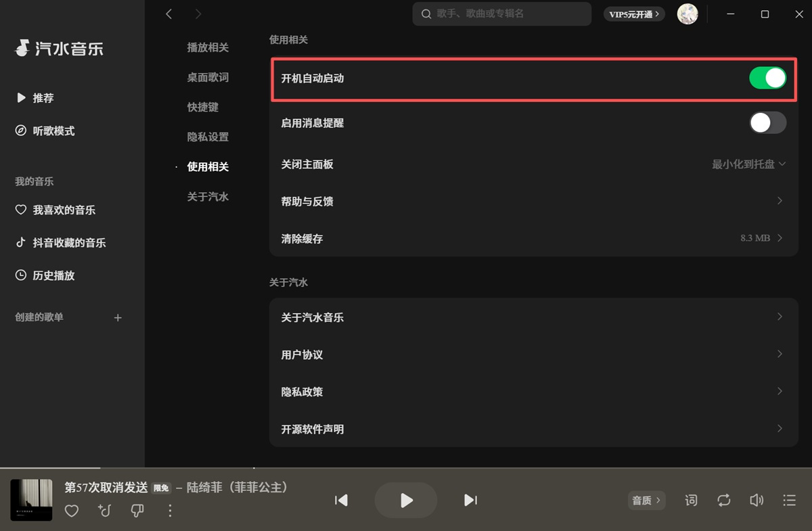This screenshot has height=531, width=812.
Task: Open more options for the current track
Action: click(170, 512)
